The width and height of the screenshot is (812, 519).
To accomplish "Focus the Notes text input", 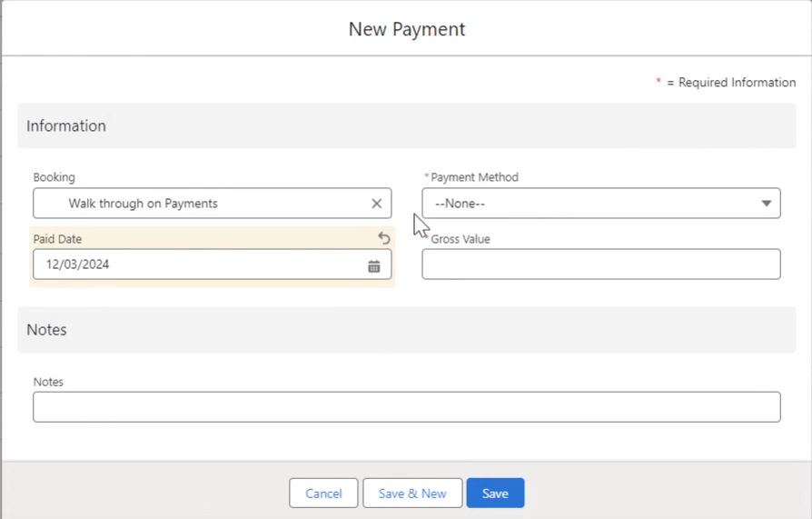I will [x=407, y=407].
